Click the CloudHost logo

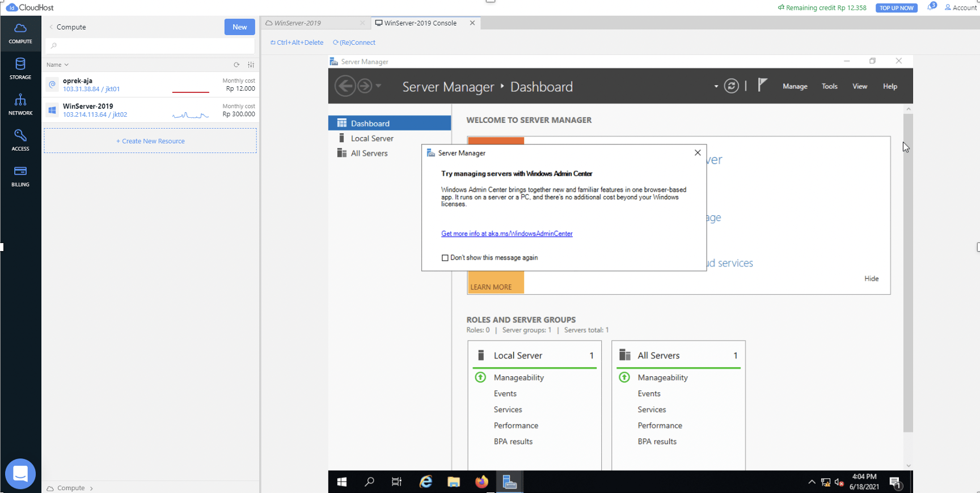(x=29, y=7)
